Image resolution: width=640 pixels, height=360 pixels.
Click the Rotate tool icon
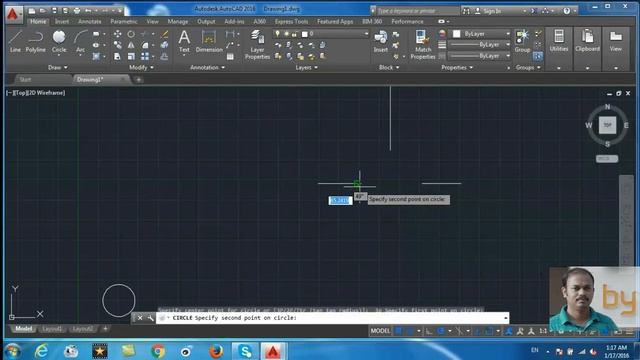coord(131,34)
